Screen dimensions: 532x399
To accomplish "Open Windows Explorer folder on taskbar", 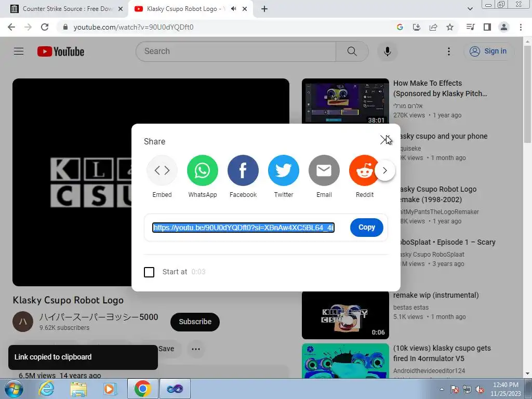I will (78, 389).
